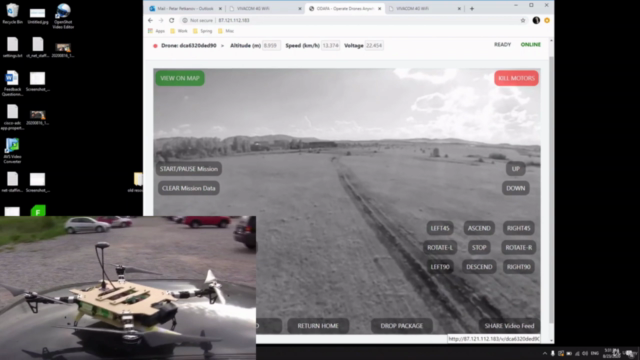Switch to first VIVACOM 4G WiFi tab

[x=265, y=9]
